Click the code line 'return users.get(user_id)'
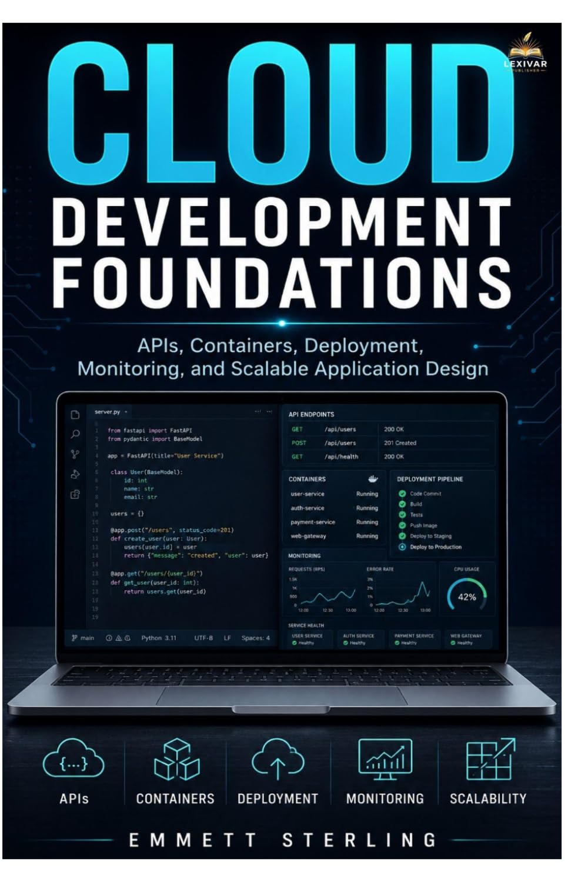The image size is (588, 882). click(x=165, y=591)
